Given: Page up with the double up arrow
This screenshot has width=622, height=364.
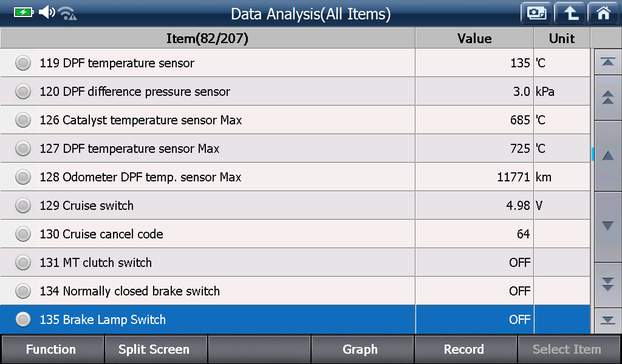Looking at the screenshot, I should pyautogui.click(x=607, y=98).
